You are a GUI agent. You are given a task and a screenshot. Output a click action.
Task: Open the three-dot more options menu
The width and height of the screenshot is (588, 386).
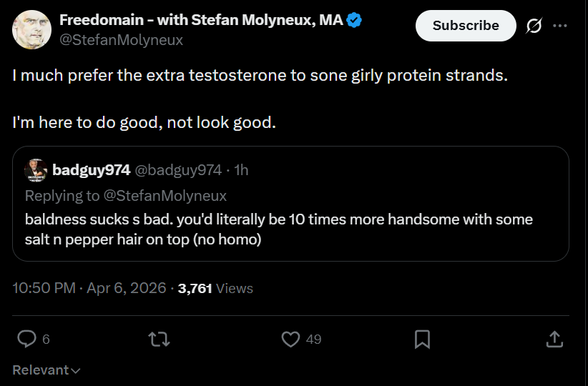point(560,26)
